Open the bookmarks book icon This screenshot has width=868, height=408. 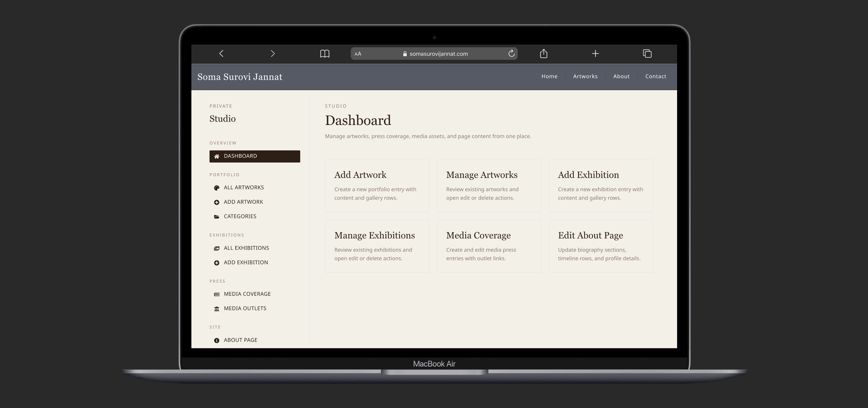(324, 54)
